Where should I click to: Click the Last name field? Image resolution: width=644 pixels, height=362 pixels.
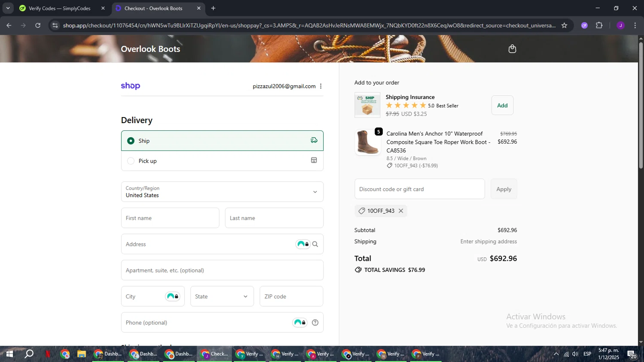click(x=274, y=218)
